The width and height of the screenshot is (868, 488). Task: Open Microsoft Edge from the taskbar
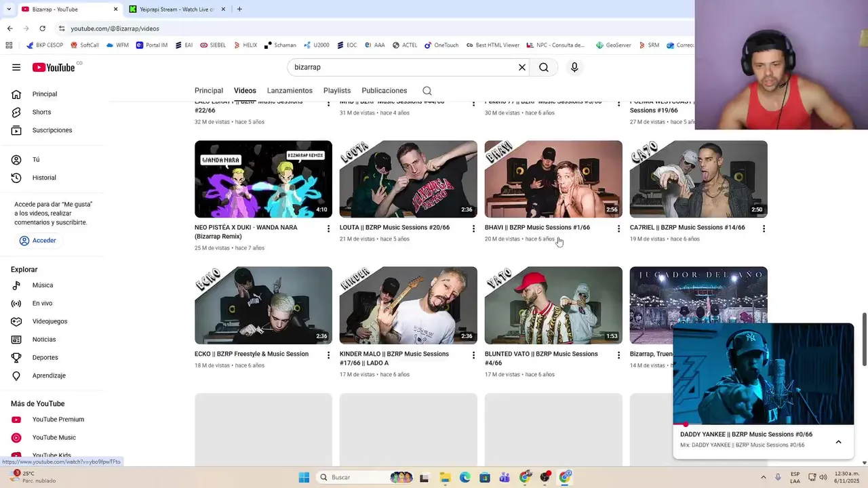pos(465,477)
